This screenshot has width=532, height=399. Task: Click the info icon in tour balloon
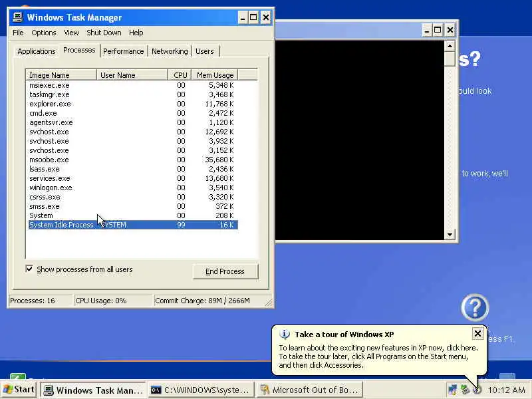(285, 334)
